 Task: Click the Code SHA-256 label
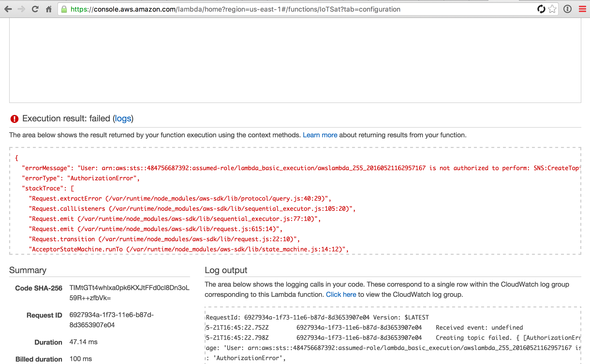pyautogui.click(x=39, y=288)
